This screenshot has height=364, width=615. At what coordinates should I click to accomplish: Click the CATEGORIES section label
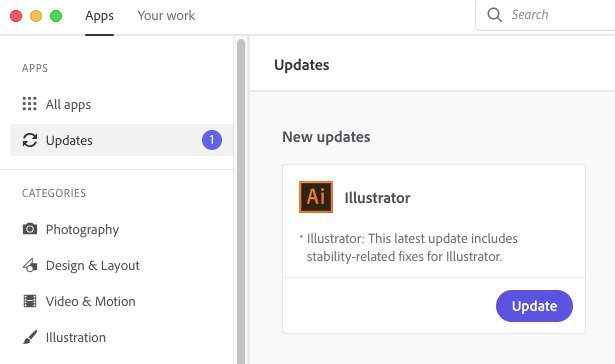click(x=54, y=193)
